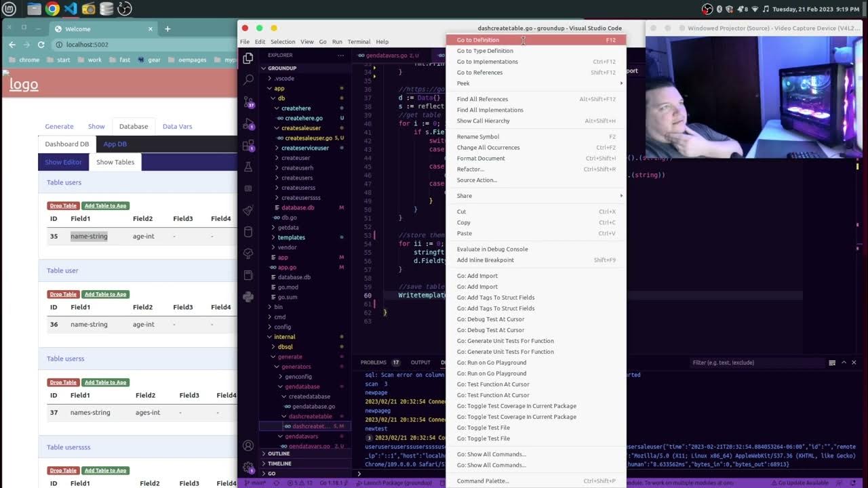
Task: Expand the GO section in sidebar
Action: tap(271, 474)
